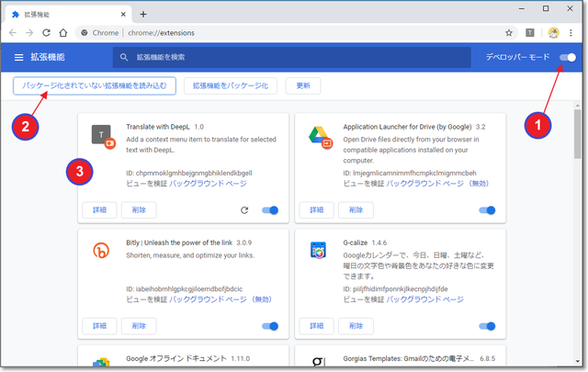This screenshot has width=588, height=372.
Task: Click the T extension icon in toolbar
Action: (x=530, y=33)
